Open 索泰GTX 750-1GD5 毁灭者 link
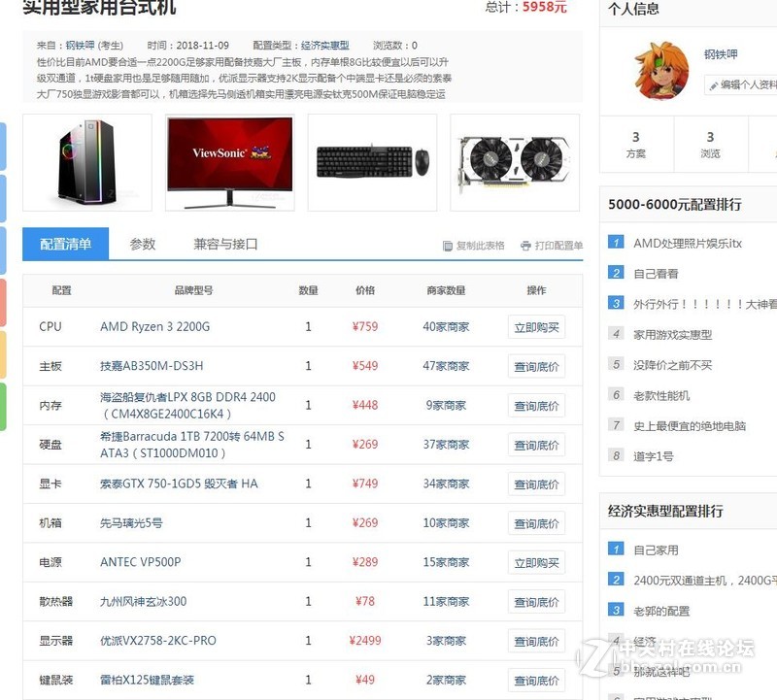The height and width of the screenshot is (700, 777). [x=179, y=483]
